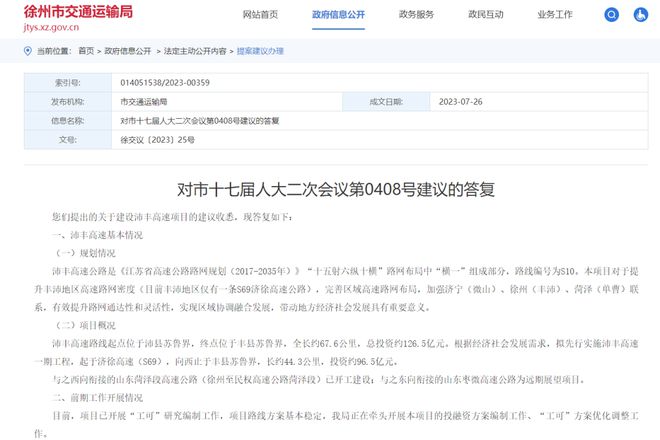This screenshot has height=440, width=660.
Task: Click the opening line 您们提出的关于建设沛丰高速项目
Action: [x=173, y=217]
